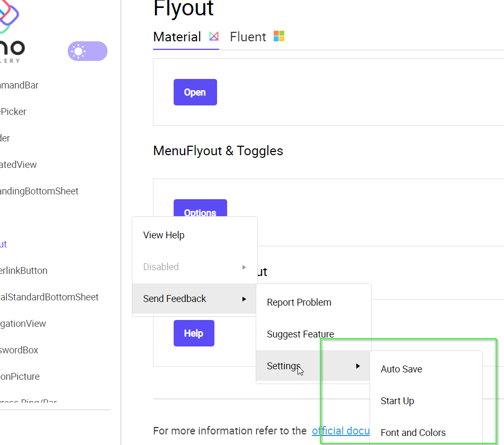The height and width of the screenshot is (445, 504).
Task: Select the Material tab
Action: pos(177,37)
